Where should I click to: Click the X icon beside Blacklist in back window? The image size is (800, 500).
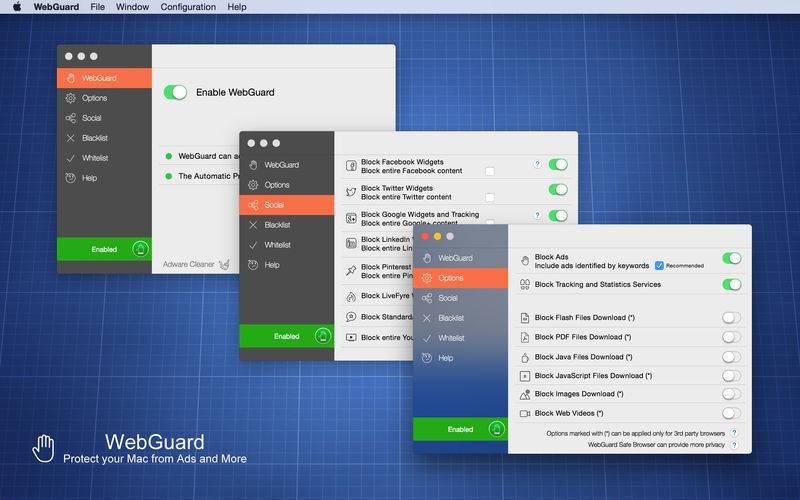click(x=70, y=138)
